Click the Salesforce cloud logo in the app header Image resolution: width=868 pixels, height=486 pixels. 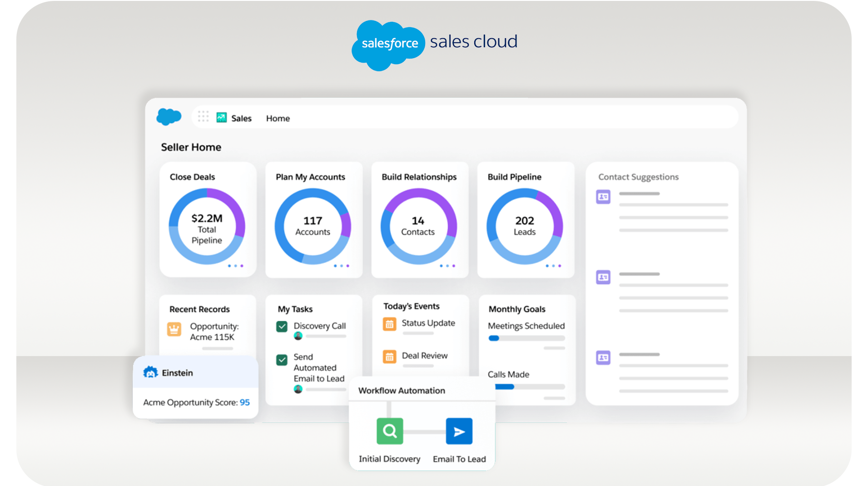169,117
